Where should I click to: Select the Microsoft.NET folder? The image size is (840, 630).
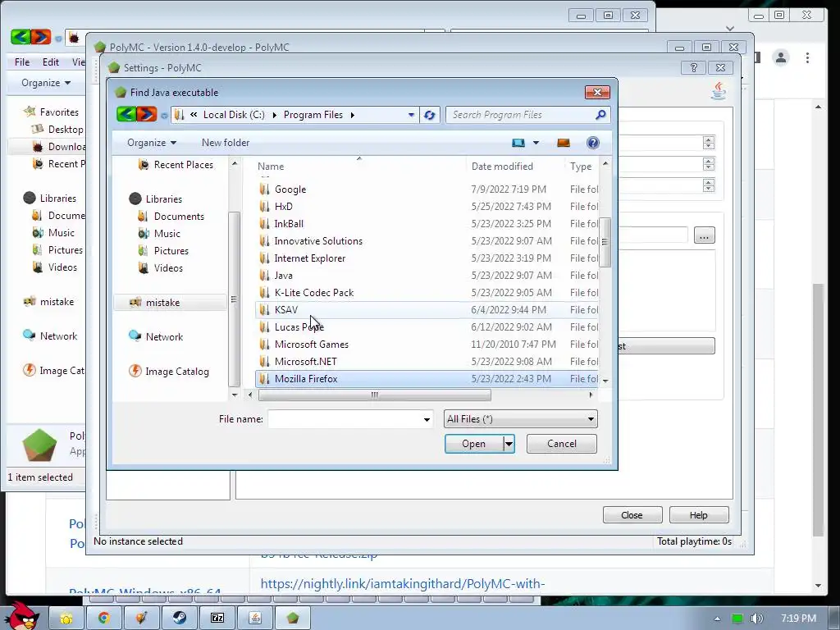(x=305, y=362)
